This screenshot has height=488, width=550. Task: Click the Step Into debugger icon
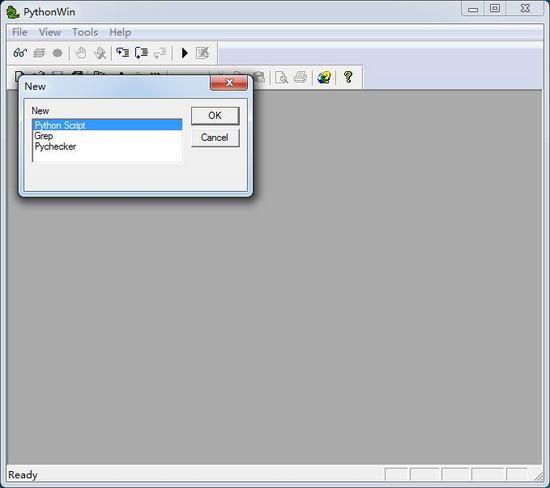123,53
